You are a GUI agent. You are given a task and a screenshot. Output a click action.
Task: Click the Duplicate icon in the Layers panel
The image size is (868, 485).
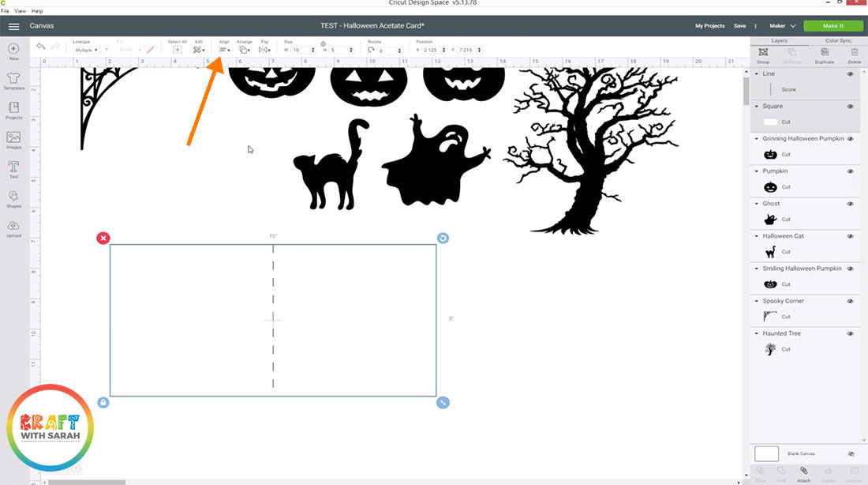point(825,53)
